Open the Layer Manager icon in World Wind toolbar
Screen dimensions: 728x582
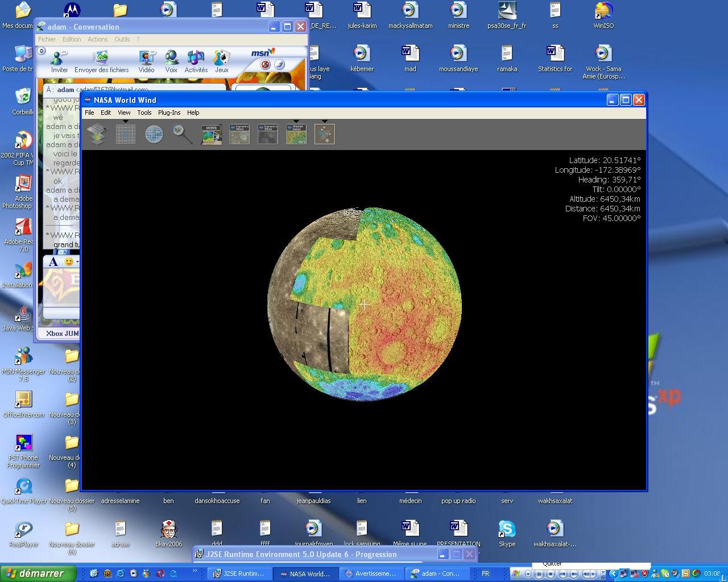coord(97,134)
